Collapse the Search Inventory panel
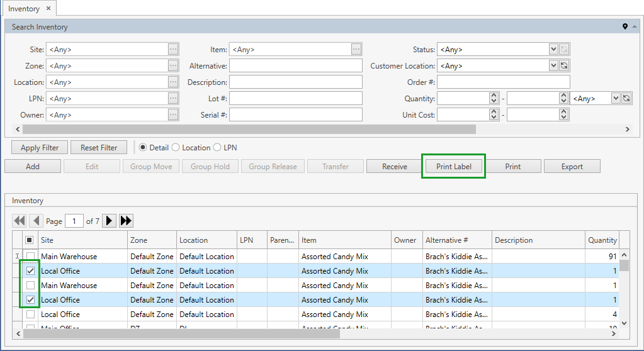This screenshot has height=351, width=644. (635, 26)
